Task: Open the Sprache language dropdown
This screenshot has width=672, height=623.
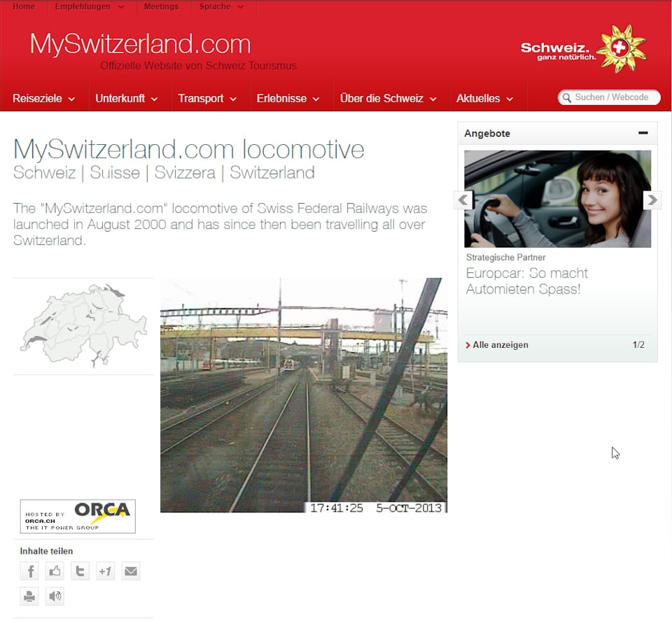Action: pyautogui.click(x=221, y=7)
